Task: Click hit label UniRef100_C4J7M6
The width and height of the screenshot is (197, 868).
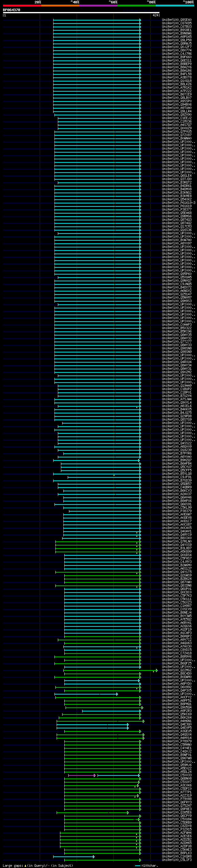Action: tap(177, 54)
